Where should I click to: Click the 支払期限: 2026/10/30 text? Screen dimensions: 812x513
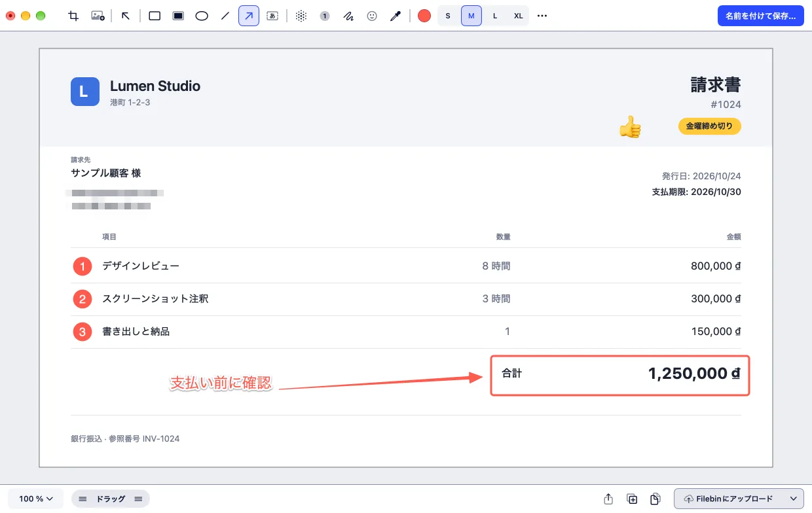(x=697, y=192)
